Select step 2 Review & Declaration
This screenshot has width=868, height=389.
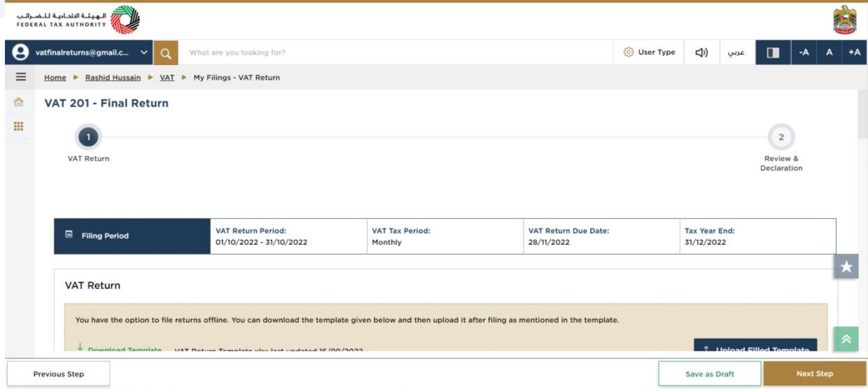pos(781,137)
